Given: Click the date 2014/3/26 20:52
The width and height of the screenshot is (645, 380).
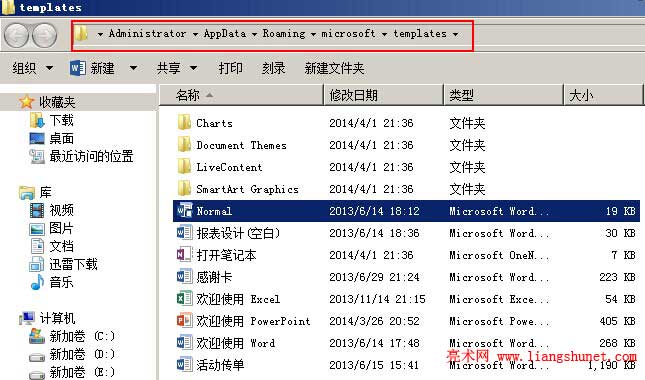Looking at the screenshot, I should click(x=374, y=321).
